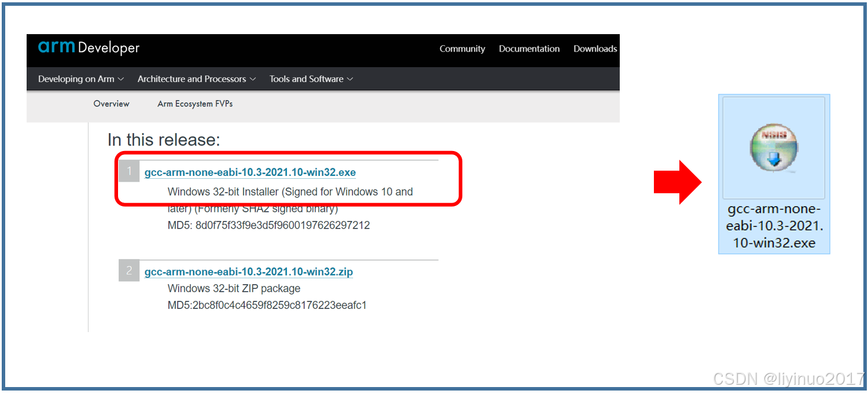Screen dimensions: 868x394
Task: Select the NSIS installer file icon
Action: pos(774,148)
